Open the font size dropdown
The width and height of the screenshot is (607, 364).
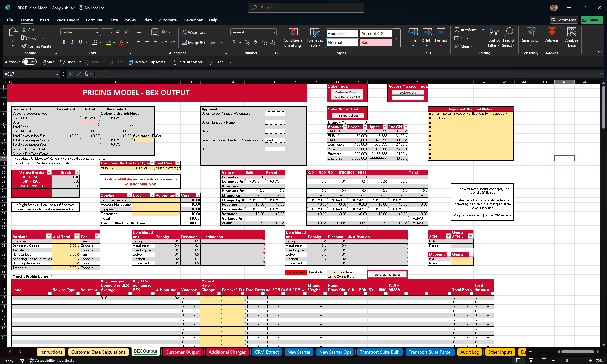tap(111, 32)
